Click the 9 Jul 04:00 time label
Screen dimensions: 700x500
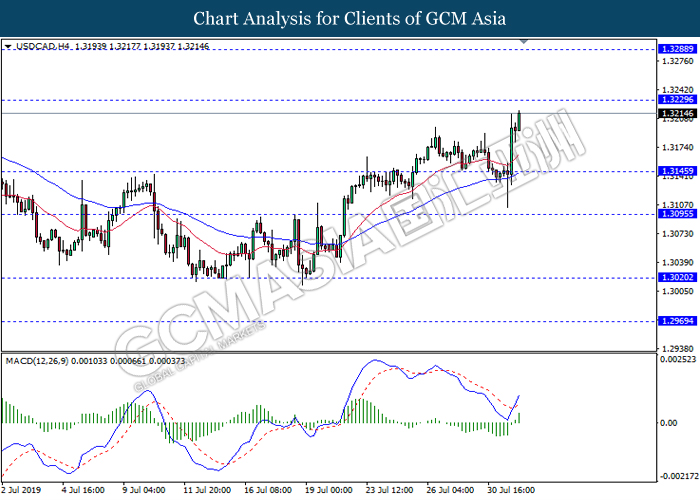click(x=144, y=490)
